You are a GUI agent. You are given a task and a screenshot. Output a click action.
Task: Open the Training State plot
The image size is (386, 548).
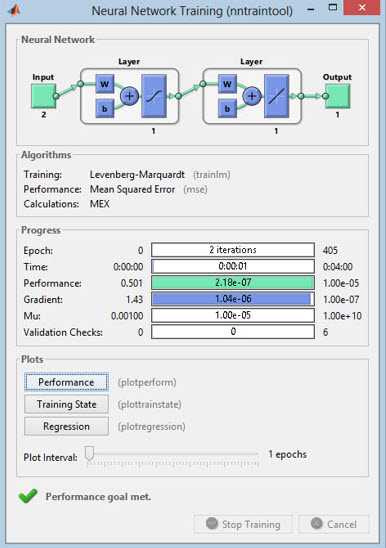pos(66,404)
